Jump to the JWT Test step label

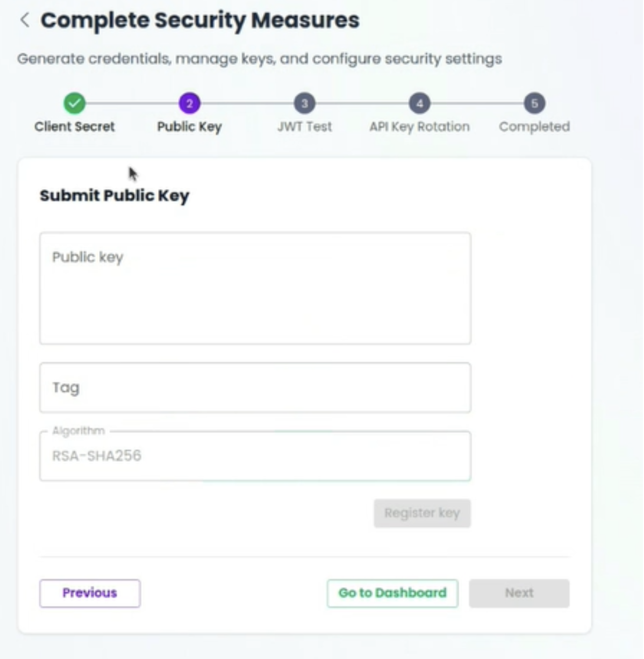pyautogui.click(x=304, y=127)
